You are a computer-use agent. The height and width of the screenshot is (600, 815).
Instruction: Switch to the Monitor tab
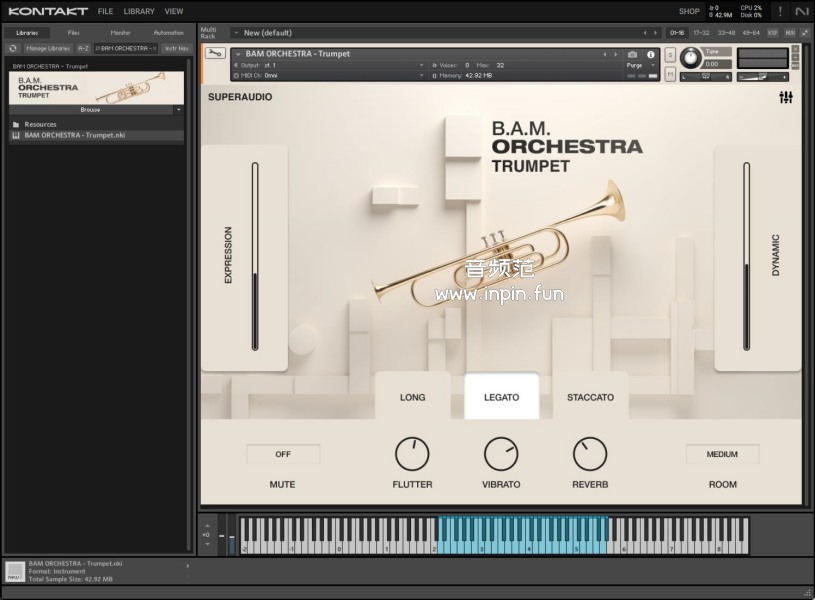point(121,33)
